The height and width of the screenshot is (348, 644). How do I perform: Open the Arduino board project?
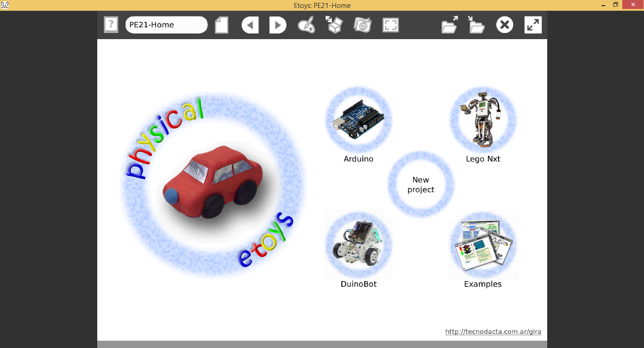(x=358, y=120)
